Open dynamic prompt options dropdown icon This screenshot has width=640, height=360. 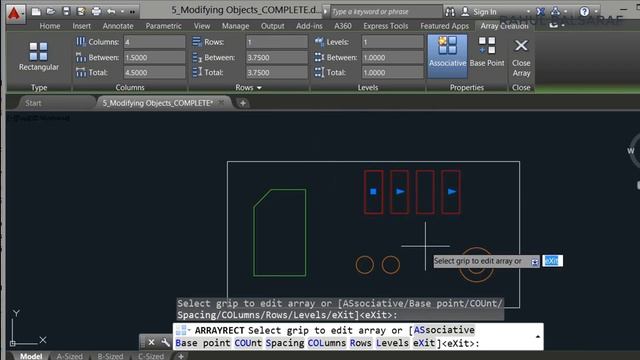point(535,262)
